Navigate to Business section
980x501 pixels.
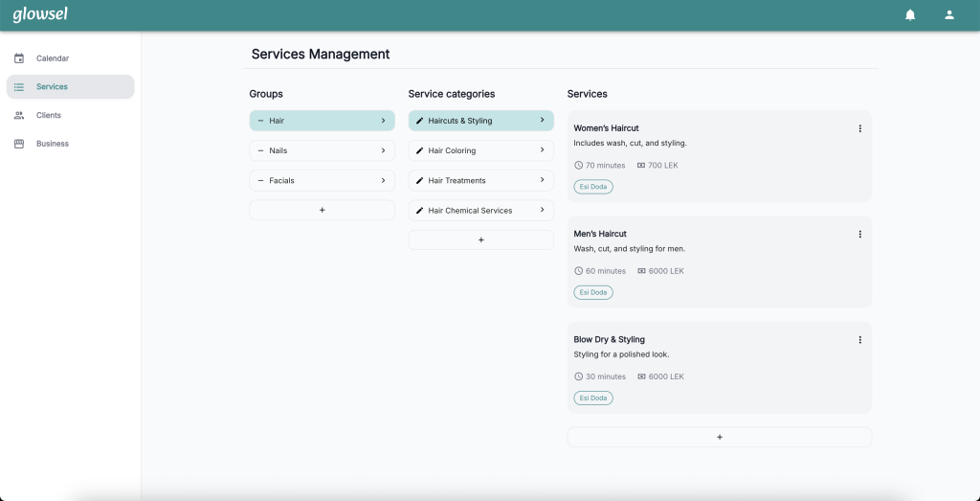53,144
